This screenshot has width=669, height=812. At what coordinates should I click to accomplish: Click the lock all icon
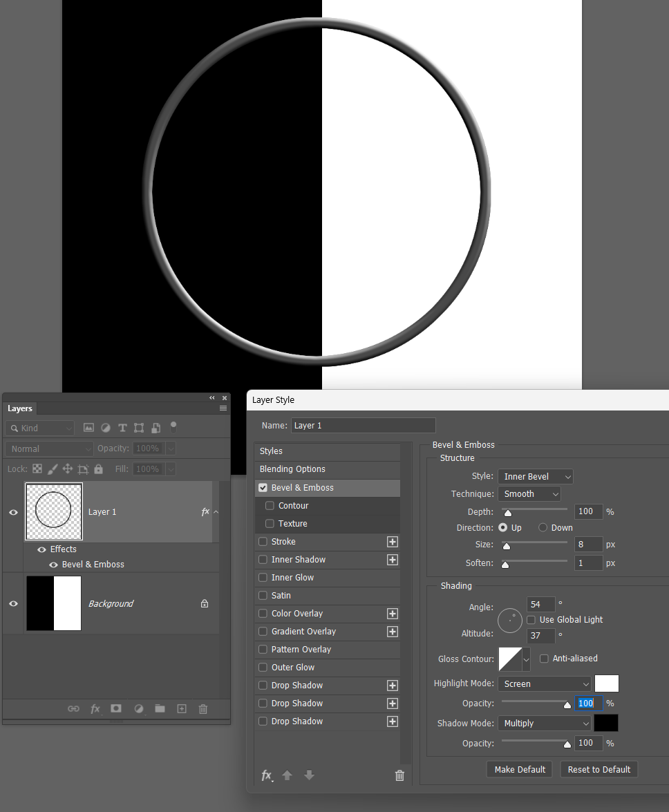point(99,469)
